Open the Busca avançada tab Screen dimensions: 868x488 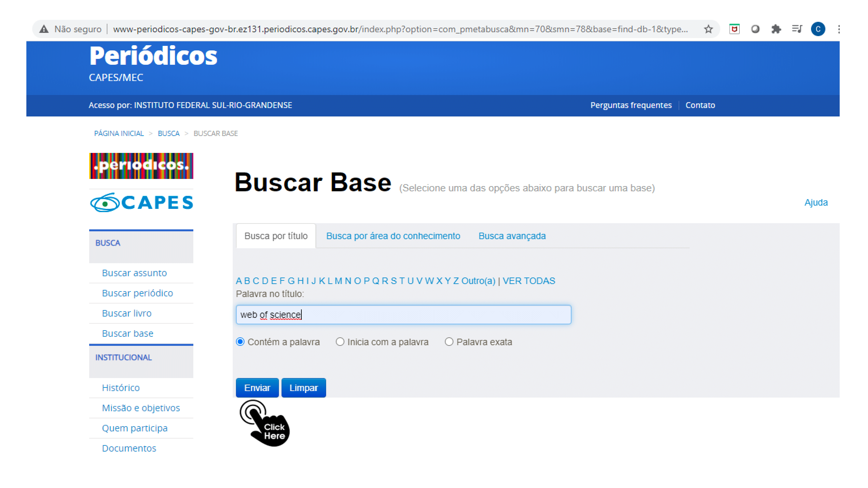pos(512,236)
